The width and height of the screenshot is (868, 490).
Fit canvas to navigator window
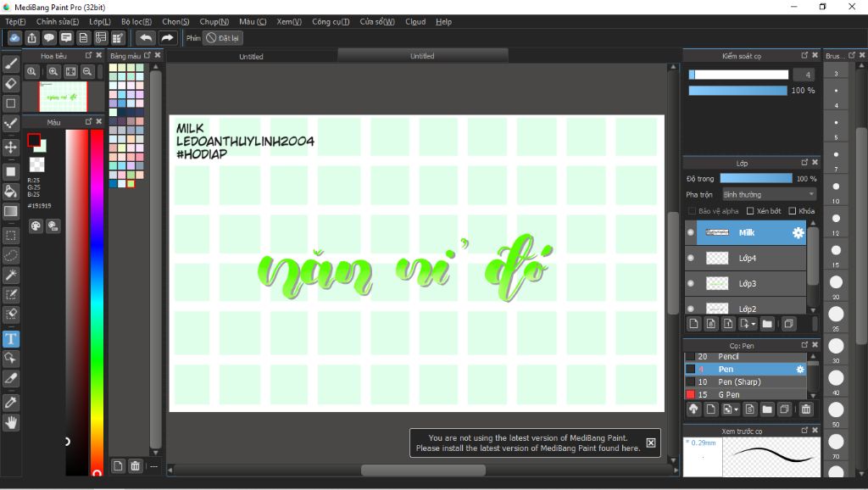point(71,71)
